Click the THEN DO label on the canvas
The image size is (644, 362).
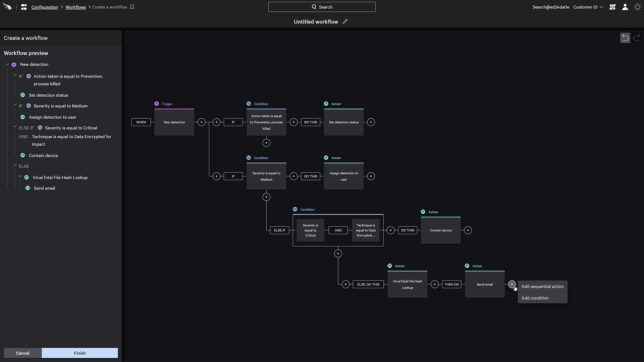(451, 285)
